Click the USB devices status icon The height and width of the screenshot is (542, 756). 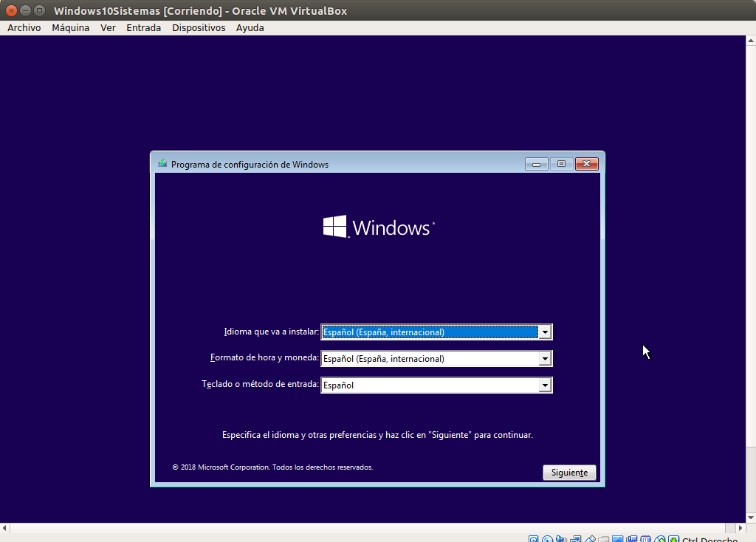590,539
